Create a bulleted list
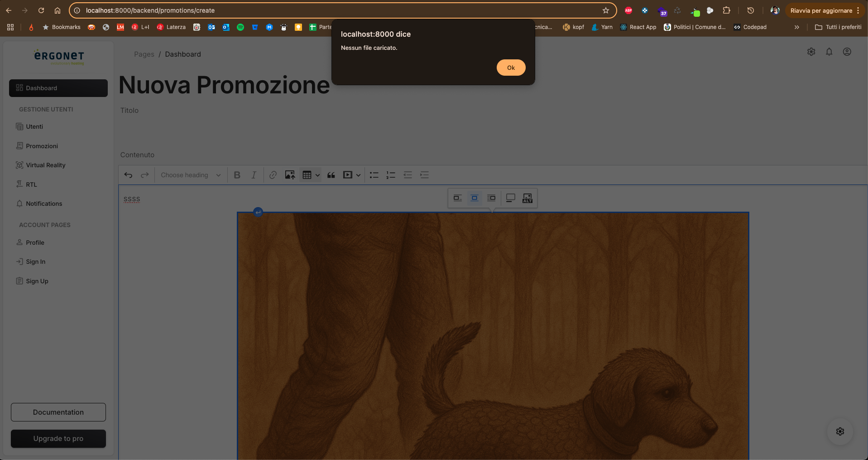Screen dimensions: 868x460 point(374,175)
